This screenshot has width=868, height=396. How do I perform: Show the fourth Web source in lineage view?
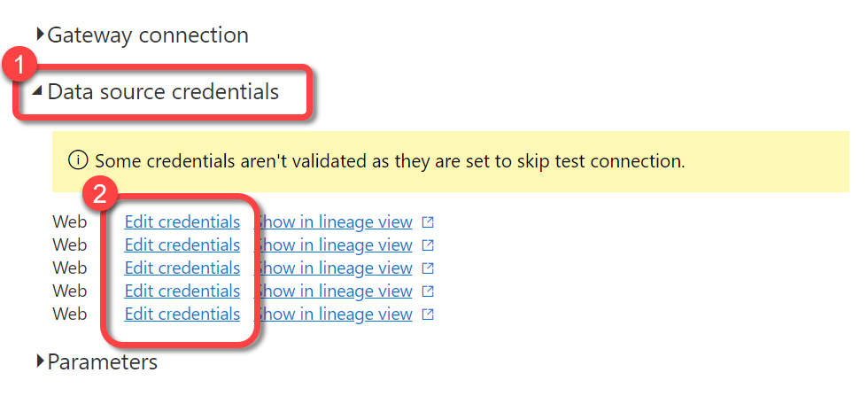click(x=337, y=291)
